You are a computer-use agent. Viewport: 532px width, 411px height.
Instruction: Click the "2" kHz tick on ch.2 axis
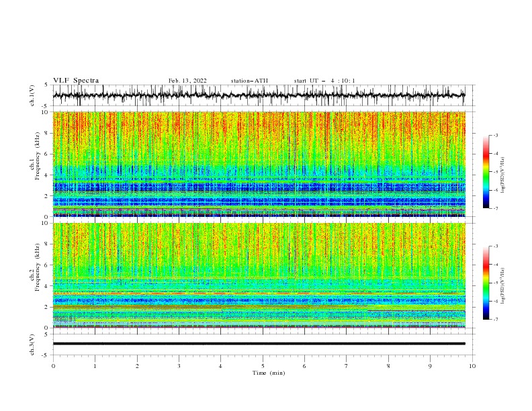point(47,307)
